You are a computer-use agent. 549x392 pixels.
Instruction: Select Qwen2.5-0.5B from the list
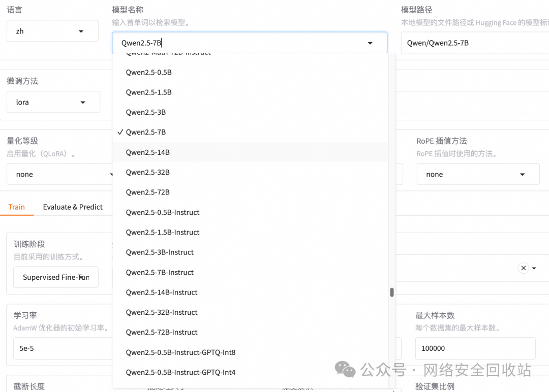coord(250,73)
